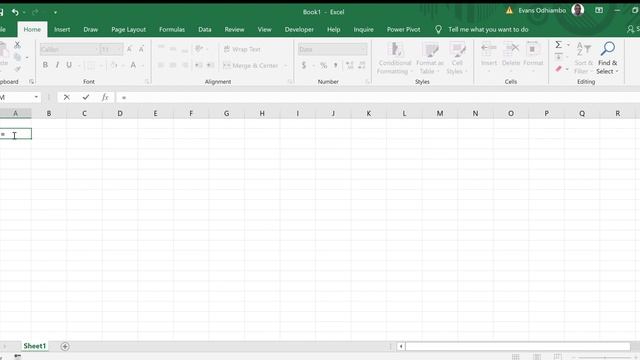640x360 pixels.
Task: Open the Developer tab
Action: tap(299, 29)
